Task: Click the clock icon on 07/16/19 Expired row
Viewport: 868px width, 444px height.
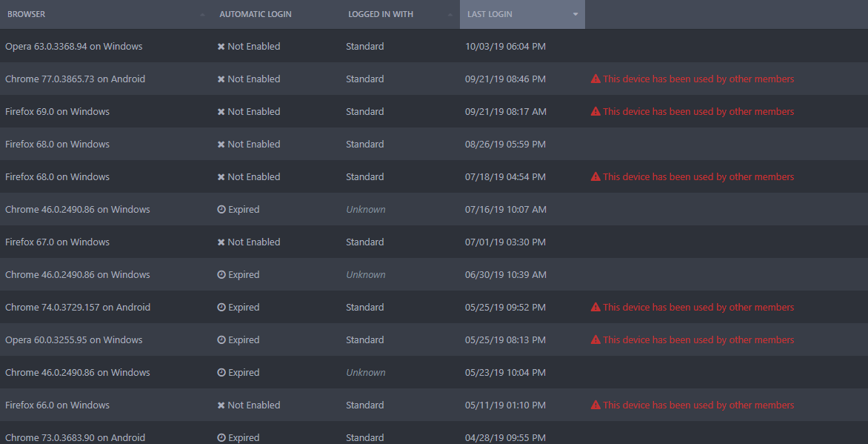Action: point(221,210)
